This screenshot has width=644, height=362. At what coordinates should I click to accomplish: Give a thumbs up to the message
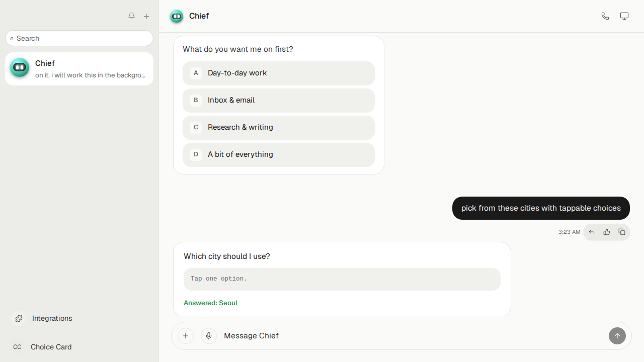click(x=607, y=232)
